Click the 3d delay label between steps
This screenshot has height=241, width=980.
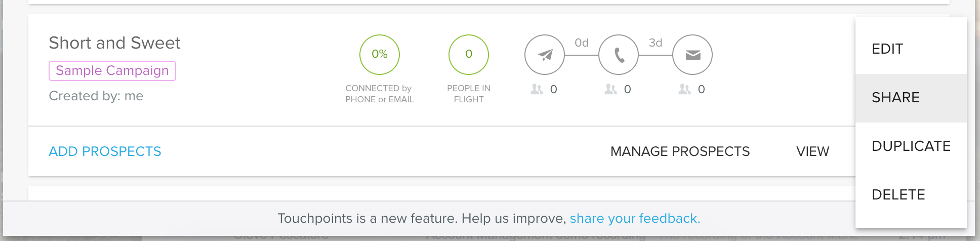click(x=656, y=43)
